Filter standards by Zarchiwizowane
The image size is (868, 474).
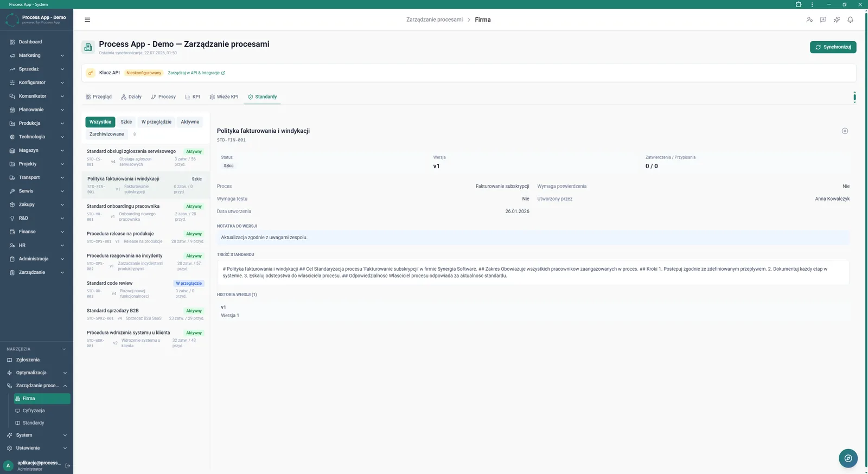click(107, 134)
